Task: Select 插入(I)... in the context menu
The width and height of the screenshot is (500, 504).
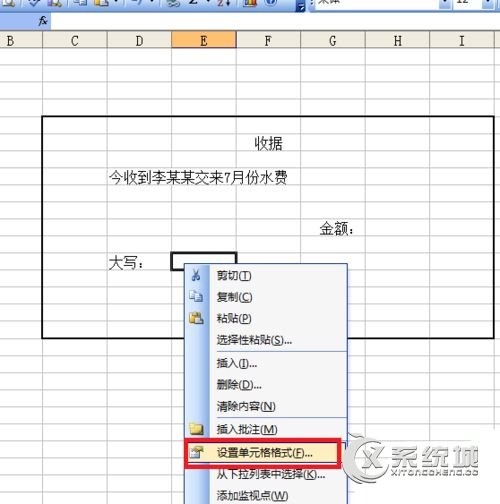Action: click(x=265, y=363)
